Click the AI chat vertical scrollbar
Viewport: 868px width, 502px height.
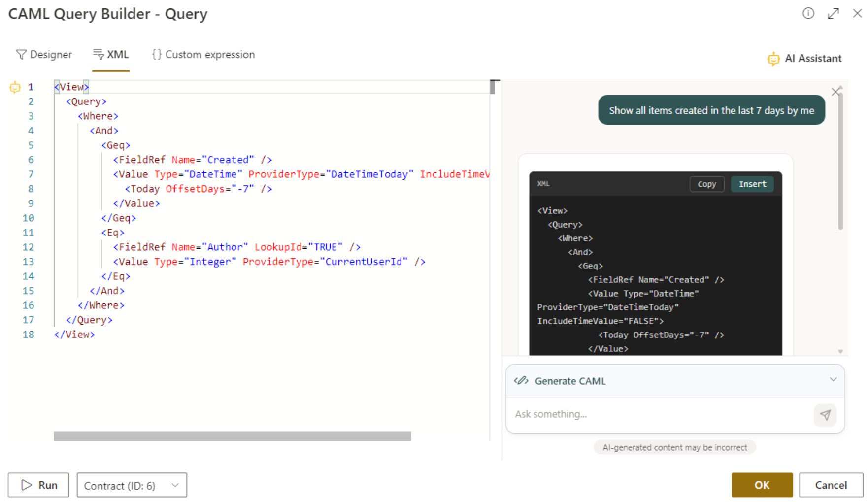840,163
